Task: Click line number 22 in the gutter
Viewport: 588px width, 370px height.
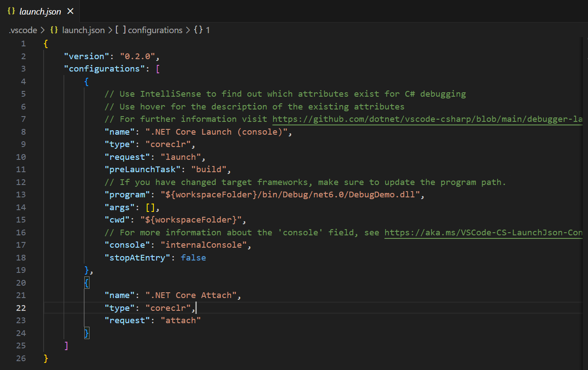Action: [21, 308]
